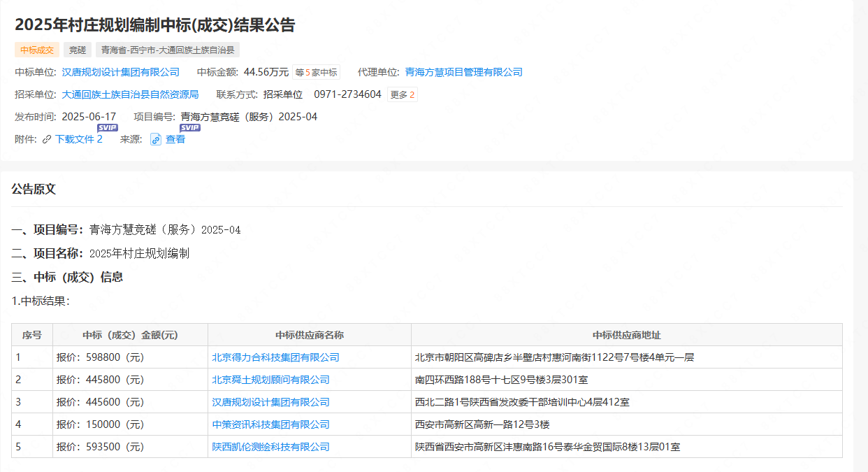View announcement source via 查看
This screenshot has width=868, height=472.
click(175, 139)
